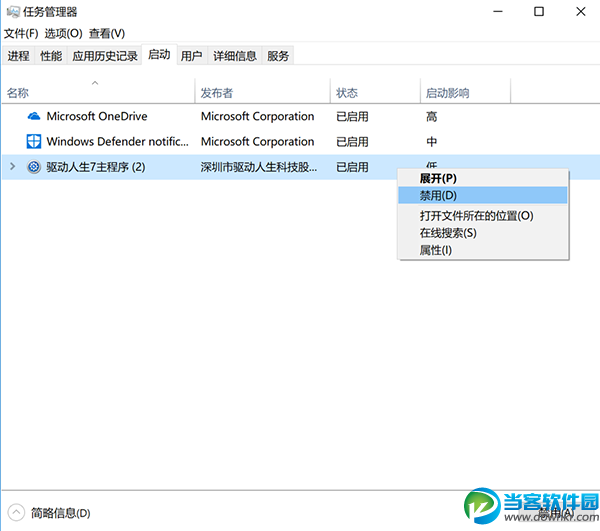The image size is (600, 531).
Task: Minimize the Task Manager window
Action: pyautogui.click(x=497, y=11)
